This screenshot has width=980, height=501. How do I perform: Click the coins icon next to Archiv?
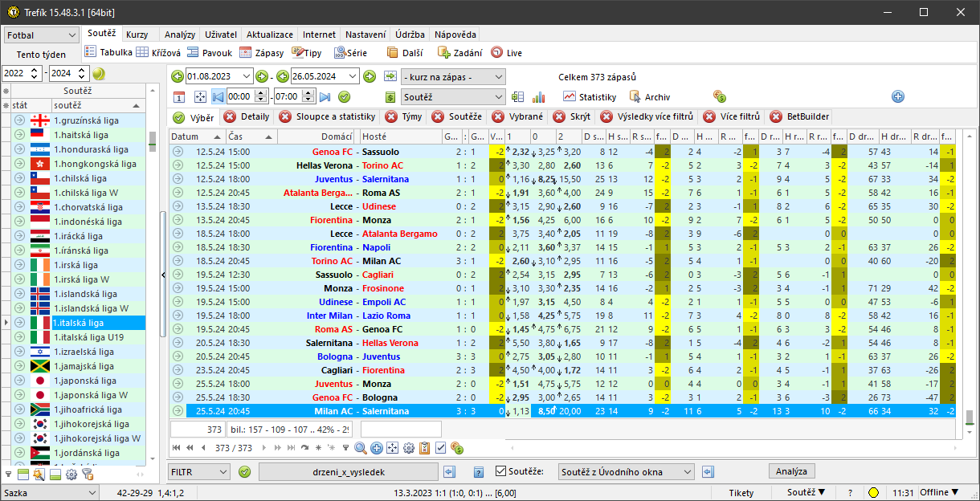pos(719,97)
